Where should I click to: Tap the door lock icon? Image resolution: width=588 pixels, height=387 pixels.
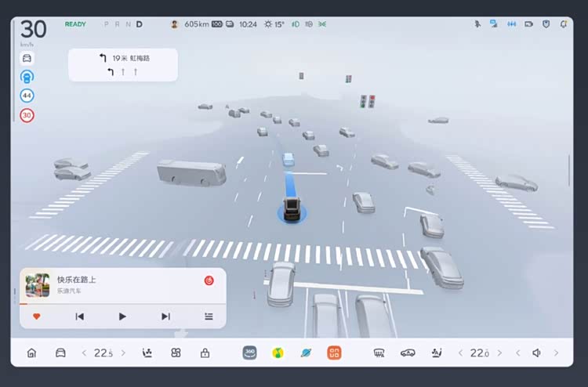pyautogui.click(x=205, y=353)
